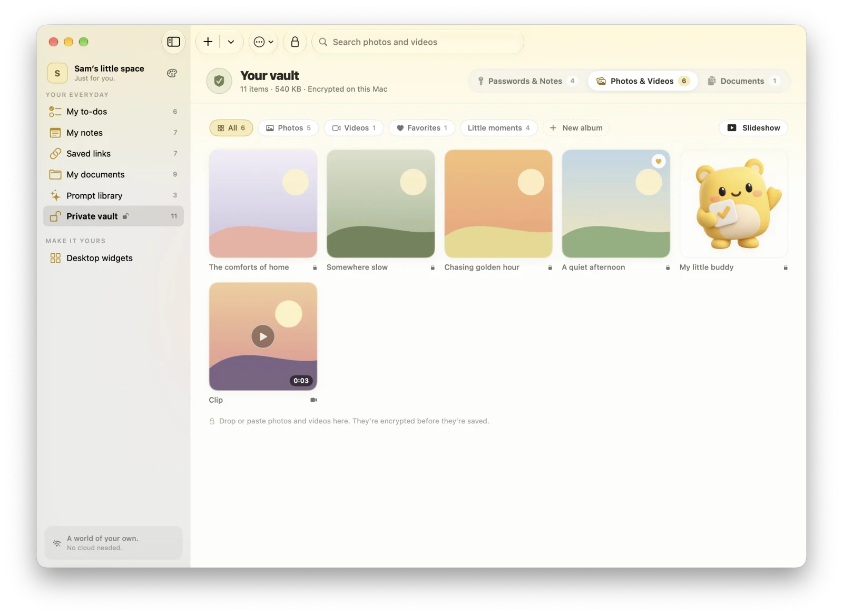Open Somewhere slow photo thumbnail
The height and width of the screenshot is (616, 843).
(381, 204)
